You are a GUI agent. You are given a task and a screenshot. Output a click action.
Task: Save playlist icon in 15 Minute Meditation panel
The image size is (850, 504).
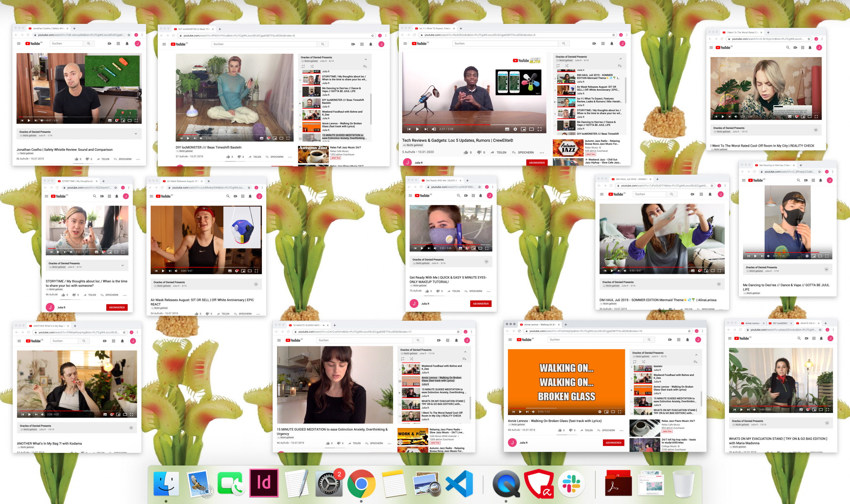click(464, 359)
